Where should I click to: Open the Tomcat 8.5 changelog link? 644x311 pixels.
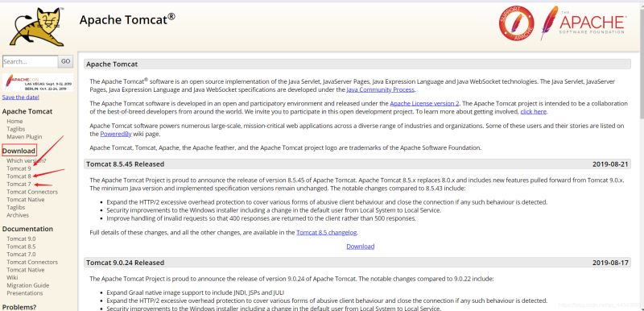(327, 233)
